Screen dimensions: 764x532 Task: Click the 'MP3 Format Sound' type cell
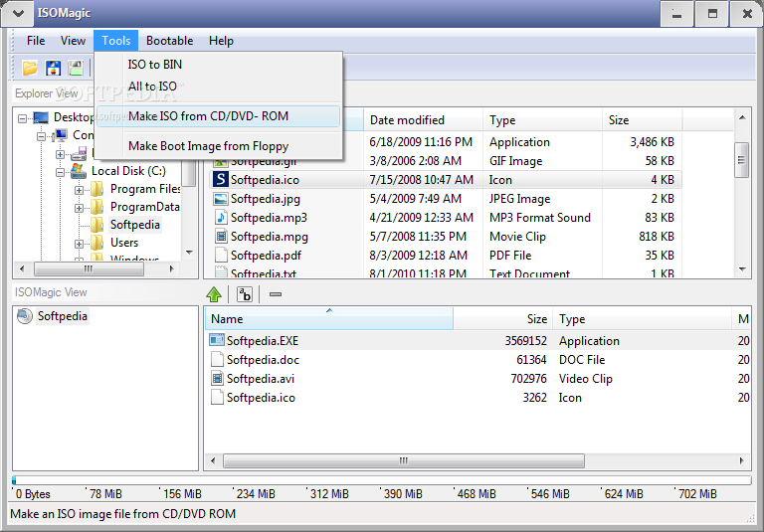pos(539,218)
